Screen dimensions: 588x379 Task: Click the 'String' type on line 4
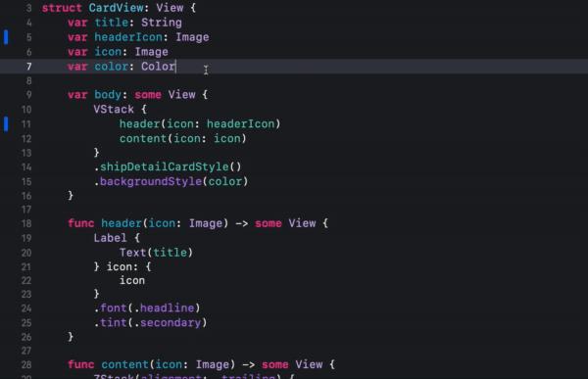pyautogui.click(x=162, y=23)
